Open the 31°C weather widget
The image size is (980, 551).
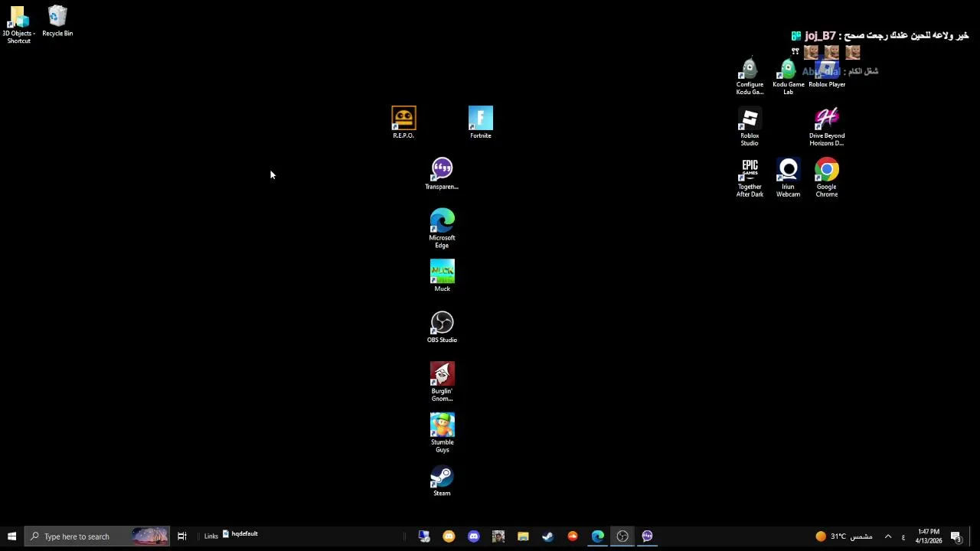tap(844, 536)
